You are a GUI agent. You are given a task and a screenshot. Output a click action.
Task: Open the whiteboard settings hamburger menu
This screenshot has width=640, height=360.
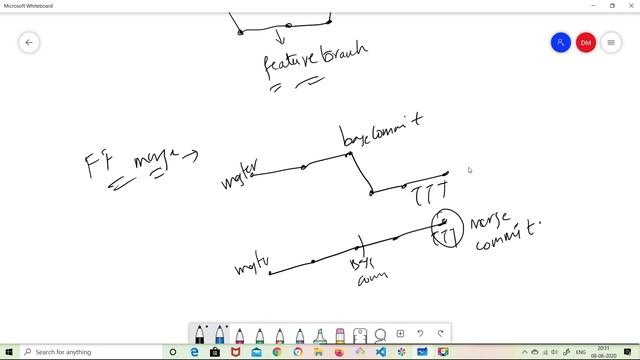coord(611,42)
